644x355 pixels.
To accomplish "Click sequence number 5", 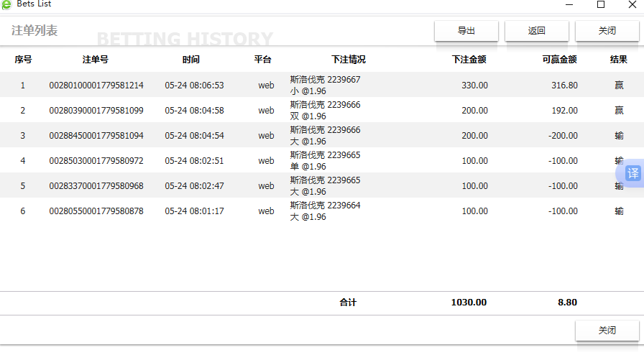I will [23, 185].
